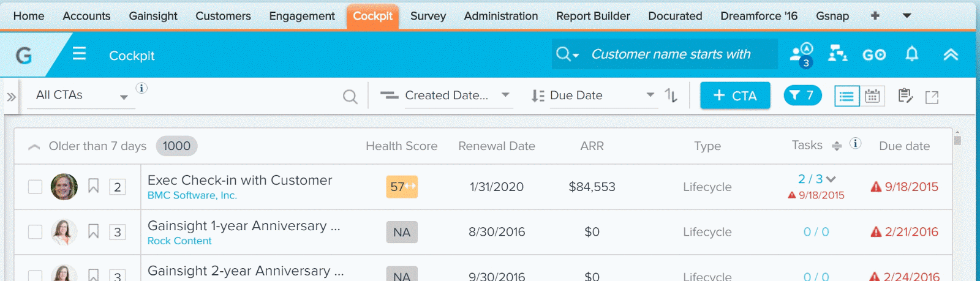The height and width of the screenshot is (281, 980).
Task: Open the hierarchy sitemap icon
Action: (x=837, y=54)
